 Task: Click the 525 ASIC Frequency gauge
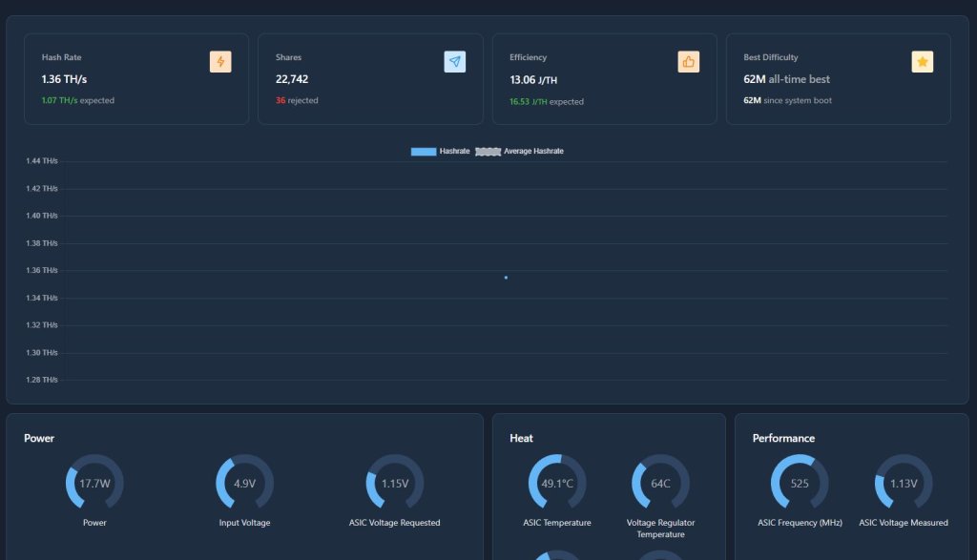tap(800, 484)
